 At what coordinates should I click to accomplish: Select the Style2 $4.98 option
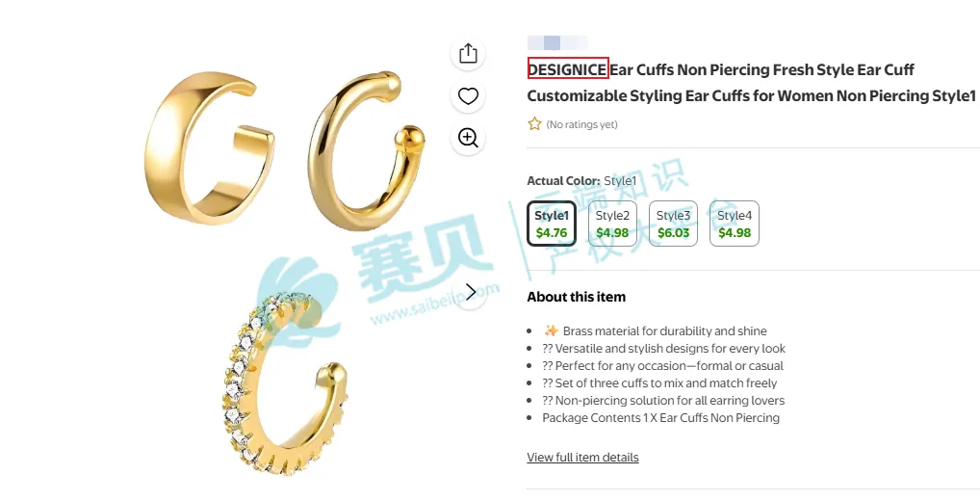tap(612, 224)
